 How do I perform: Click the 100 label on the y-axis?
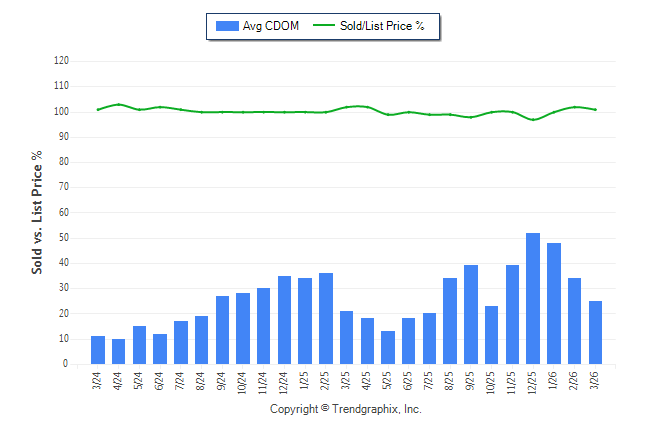[x=61, y=111]
